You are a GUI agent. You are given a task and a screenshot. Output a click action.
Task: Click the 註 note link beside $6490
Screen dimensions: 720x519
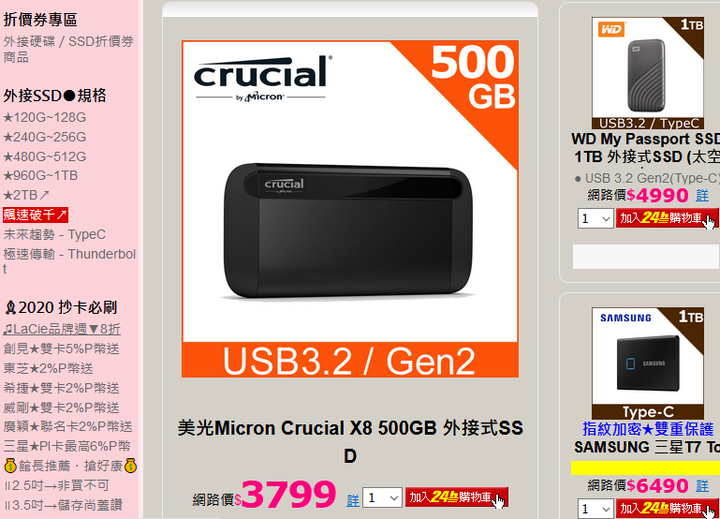702,485
